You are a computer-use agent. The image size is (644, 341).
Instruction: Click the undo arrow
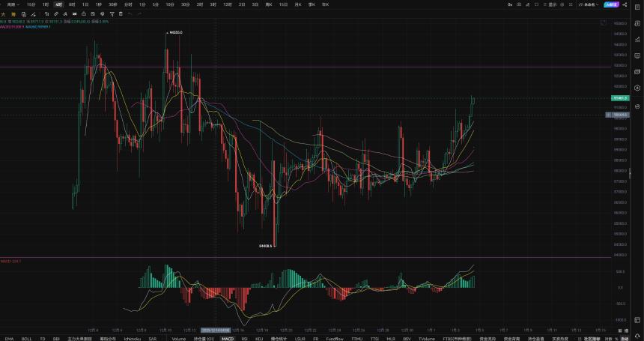click(x=130, y=14)
